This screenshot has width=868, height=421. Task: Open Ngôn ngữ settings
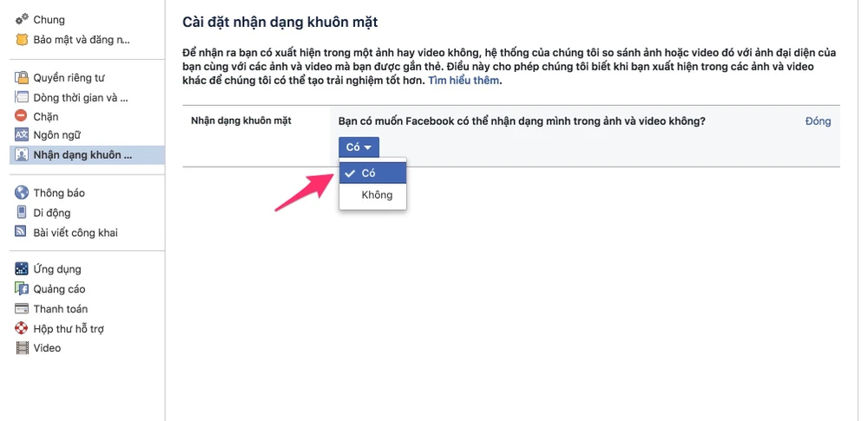pos(56,135)
